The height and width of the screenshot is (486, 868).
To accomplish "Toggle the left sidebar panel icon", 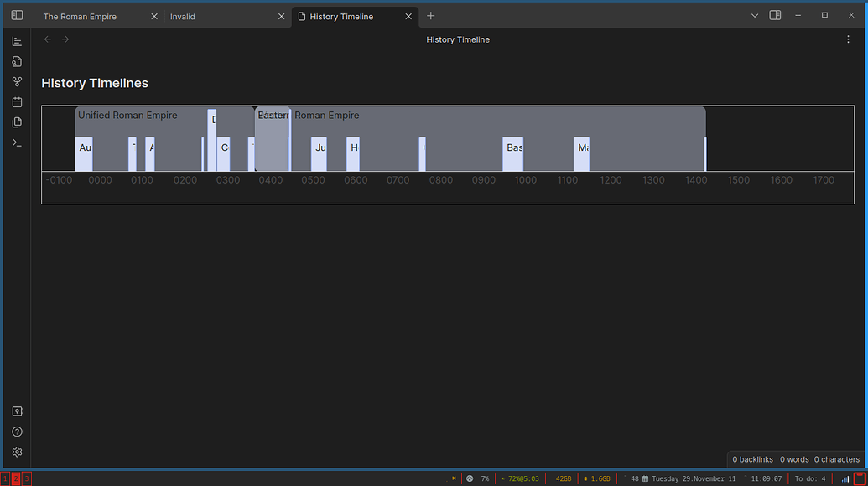I will (x=17, y=15).
